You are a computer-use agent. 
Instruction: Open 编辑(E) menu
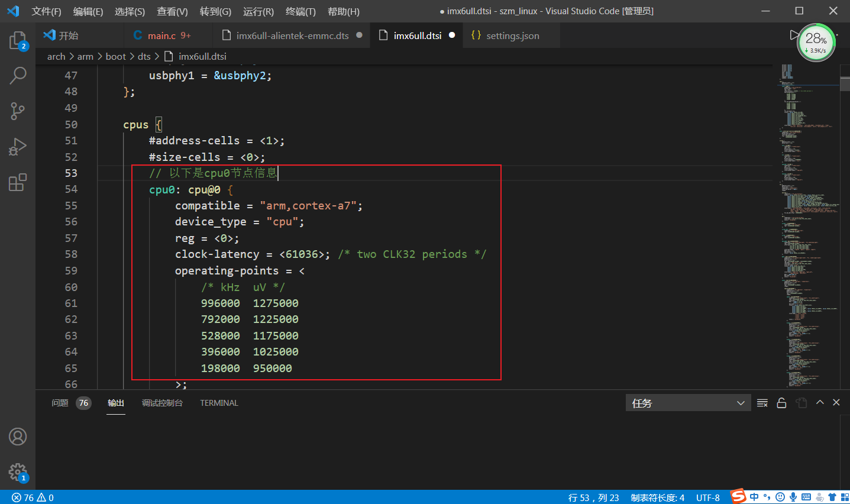(x=88, y=11)
